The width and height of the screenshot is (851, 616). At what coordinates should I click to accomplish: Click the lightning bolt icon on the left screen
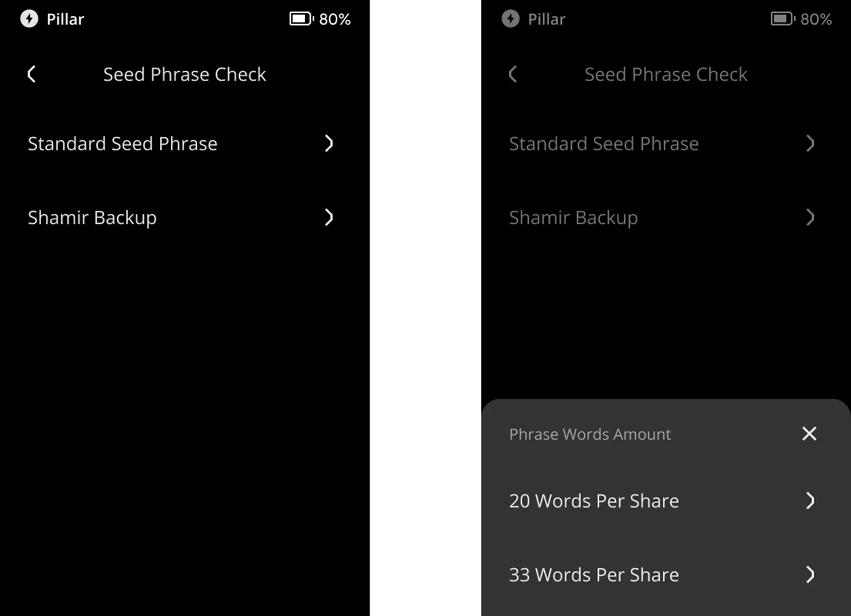tap(29, 19)
